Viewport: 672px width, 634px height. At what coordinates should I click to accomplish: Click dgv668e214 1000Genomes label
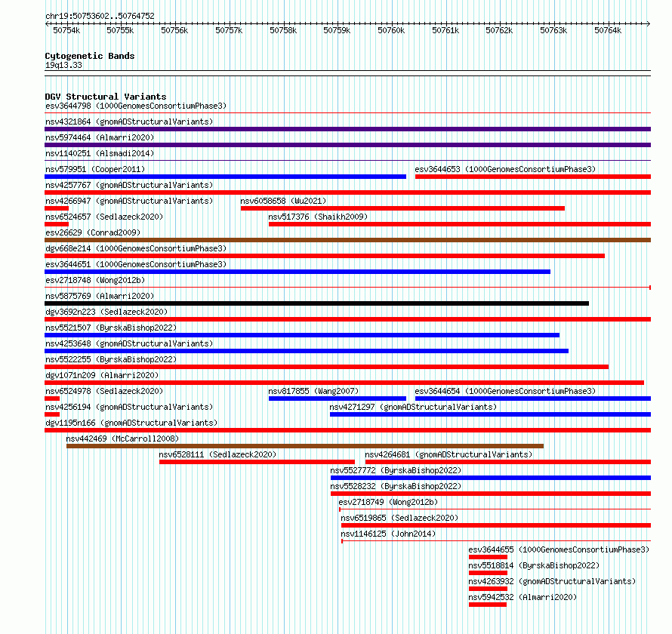tap(136, 248)
